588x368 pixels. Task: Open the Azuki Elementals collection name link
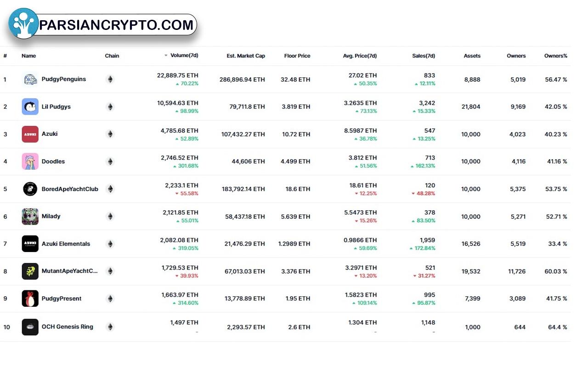66,244
